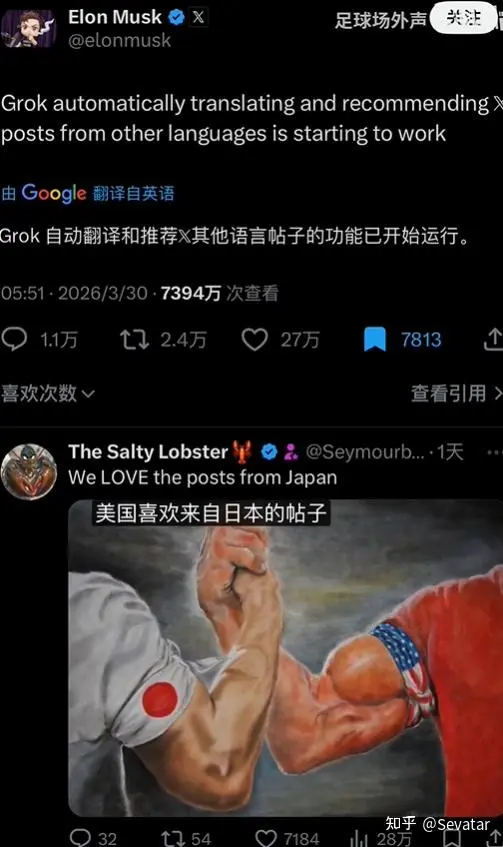The width and height of the screenshot is (503, 847).
Task: Open the @elonmusk handle
Action: (119, 41)
